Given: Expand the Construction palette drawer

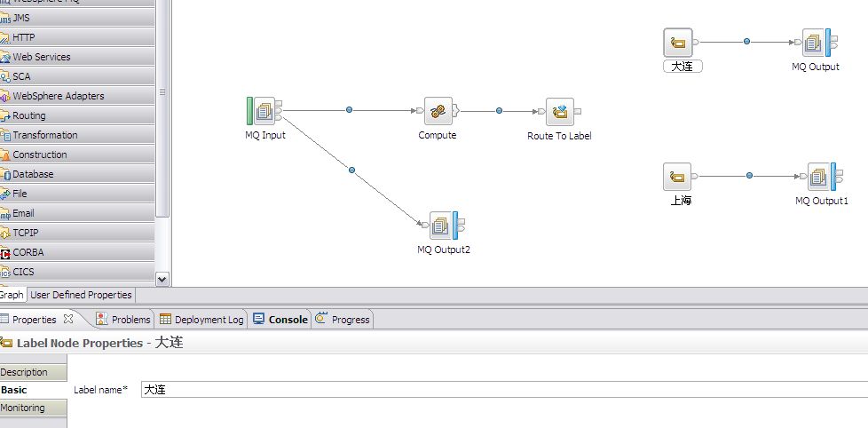Looking at the screenshot, I should tap(77, 155).
